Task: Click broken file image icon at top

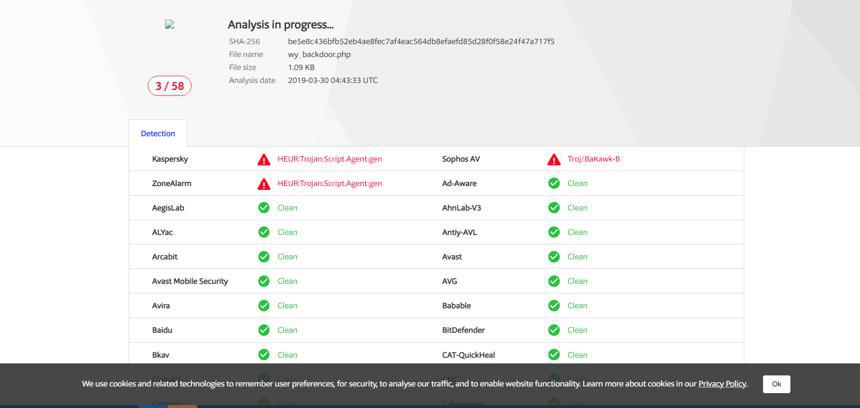Action: coord(169,24)
